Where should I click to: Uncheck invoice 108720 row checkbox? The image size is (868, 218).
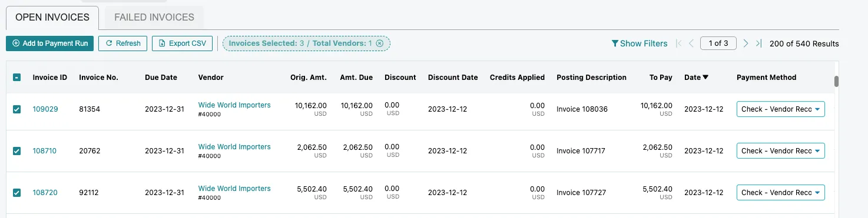pyautogui.click(x=17, y=193)
